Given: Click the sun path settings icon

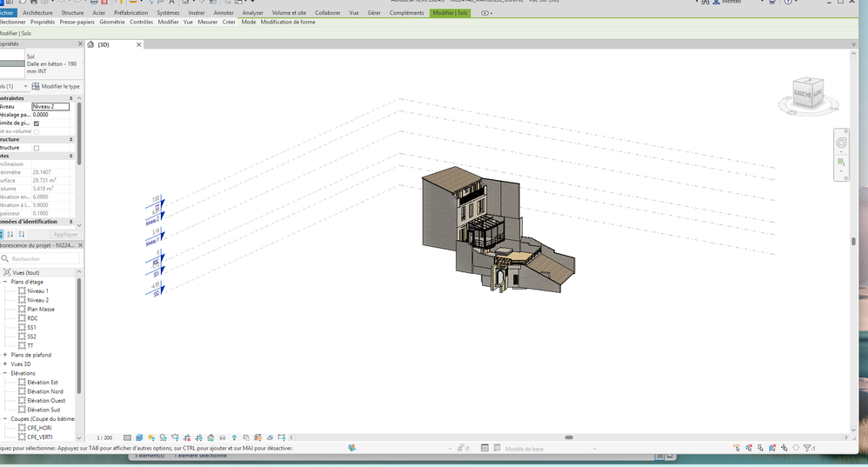Looking at the screenshot, I should tap(151, 437).
